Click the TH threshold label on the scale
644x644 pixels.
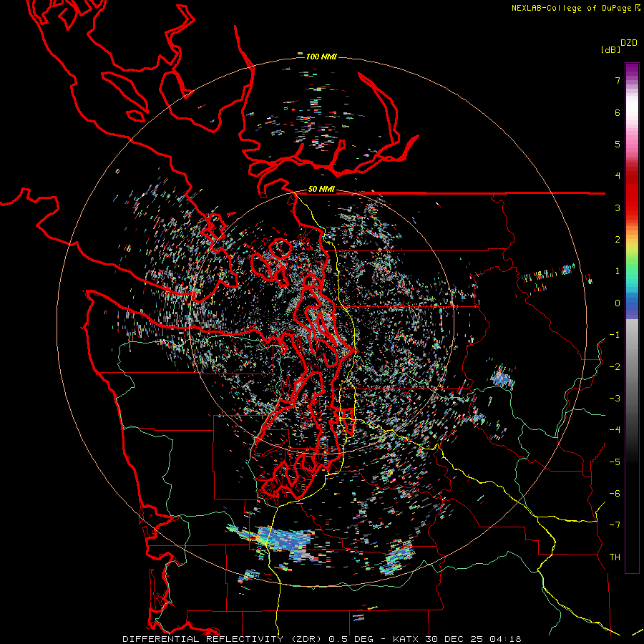pos(615,557)
